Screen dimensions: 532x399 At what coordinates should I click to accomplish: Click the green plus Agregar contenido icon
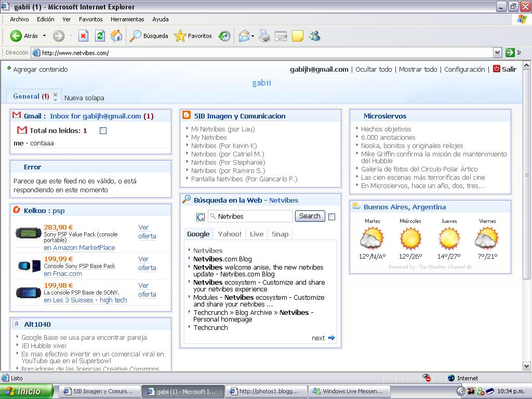coord(9,68)
